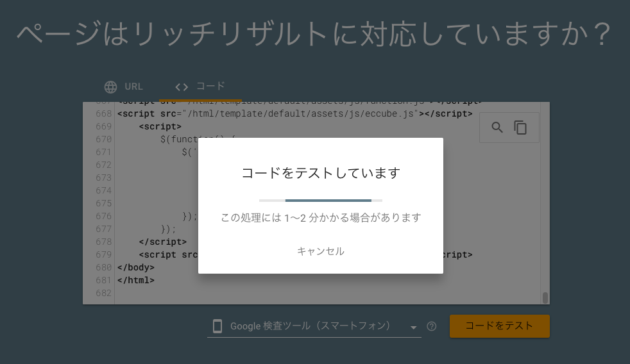
Task: Click the コードをテスト button
Action: [x=499, y=326]
